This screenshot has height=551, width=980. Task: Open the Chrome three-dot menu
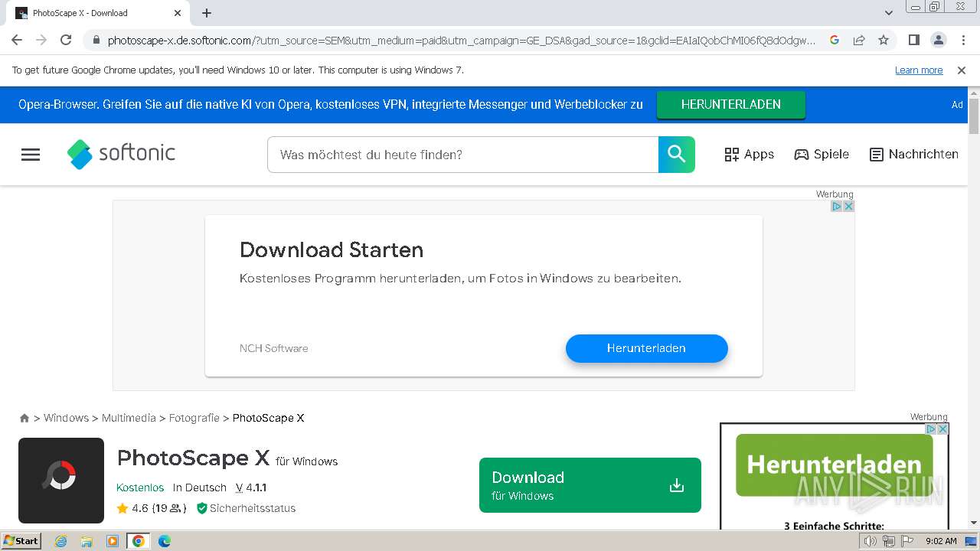pyautogui.click(x=962, y=40)
